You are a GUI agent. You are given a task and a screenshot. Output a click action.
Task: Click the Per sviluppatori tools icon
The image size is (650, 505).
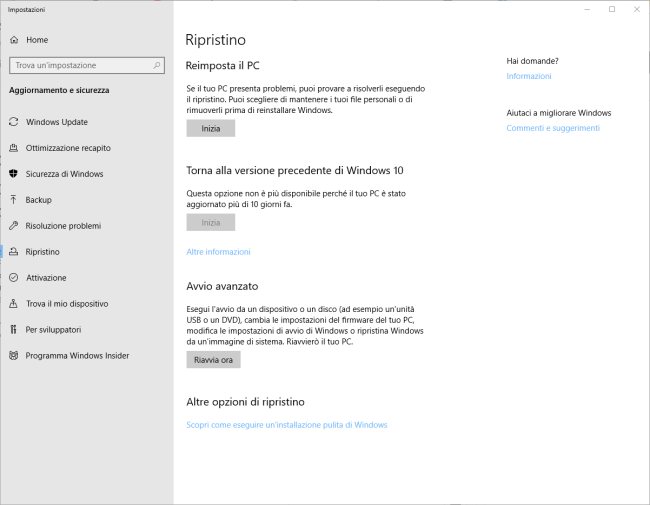click(14, 330)
